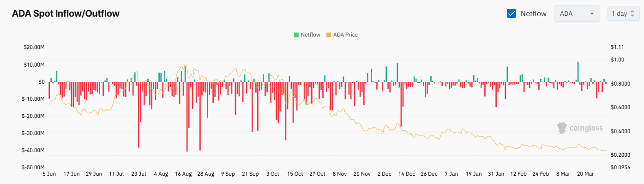This screenshot has height=184, width=644.
Task: Click the 23 Jul date label
Action: pyautogui.click(x=138, y=174)
